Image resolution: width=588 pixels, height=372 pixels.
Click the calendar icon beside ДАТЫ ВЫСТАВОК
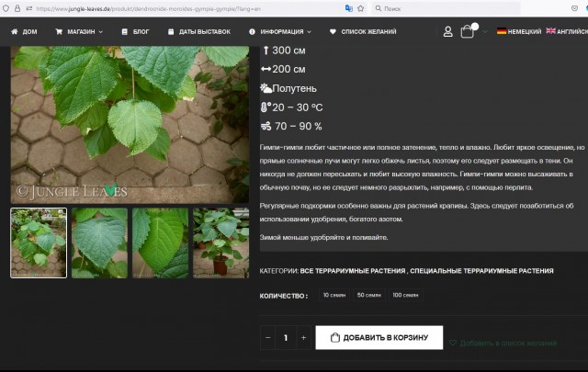(171, 31)
